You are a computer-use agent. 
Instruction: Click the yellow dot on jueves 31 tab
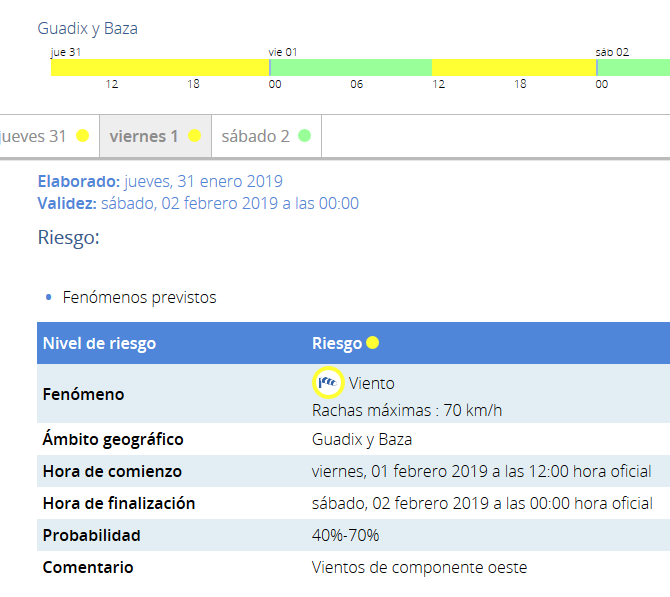pos(83,136)
